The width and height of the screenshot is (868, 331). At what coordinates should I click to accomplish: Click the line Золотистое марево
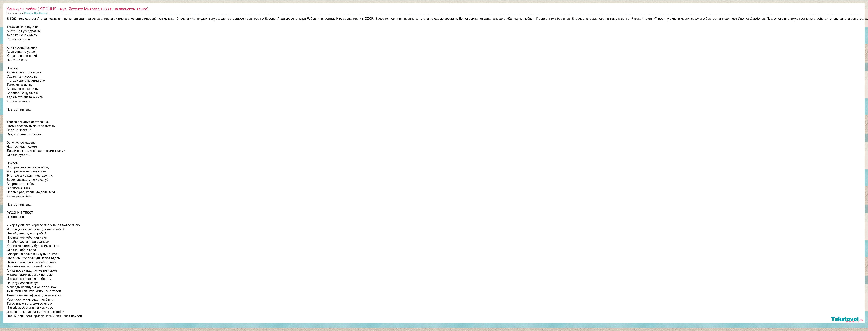coord(21,143)
